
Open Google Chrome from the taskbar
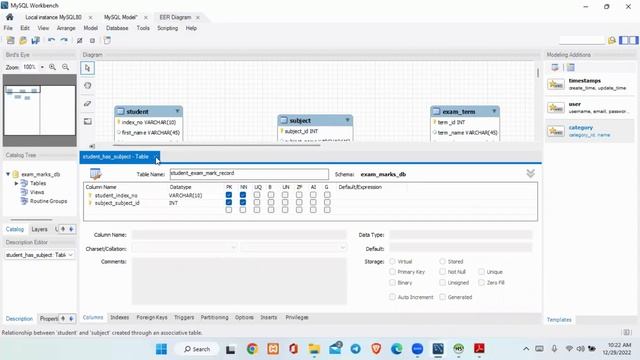pyautogui.click(x=252, y=349)
